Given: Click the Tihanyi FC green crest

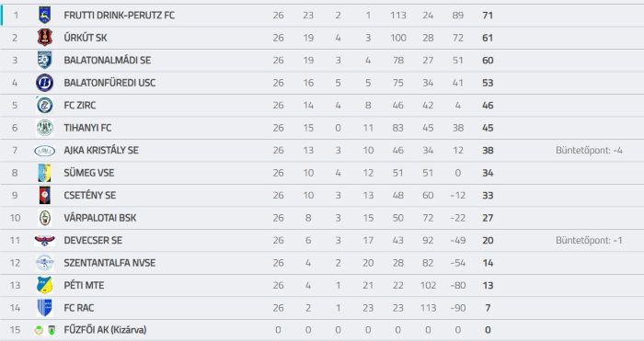Looking at the screenshot, I should [x=44, y=128].
